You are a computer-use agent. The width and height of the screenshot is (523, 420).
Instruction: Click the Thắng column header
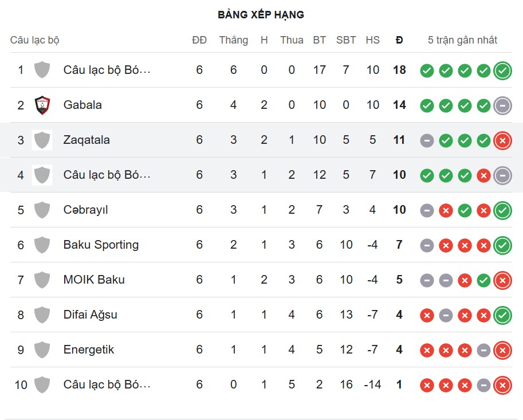(x=233, y=40)
